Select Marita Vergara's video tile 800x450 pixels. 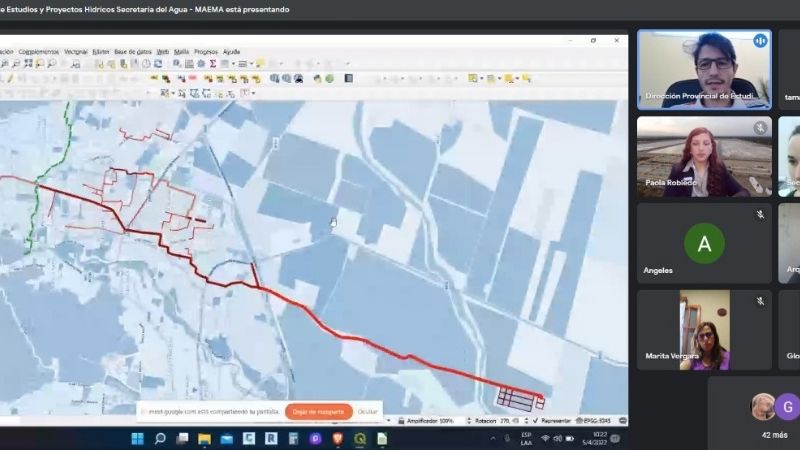click(704, 330)
